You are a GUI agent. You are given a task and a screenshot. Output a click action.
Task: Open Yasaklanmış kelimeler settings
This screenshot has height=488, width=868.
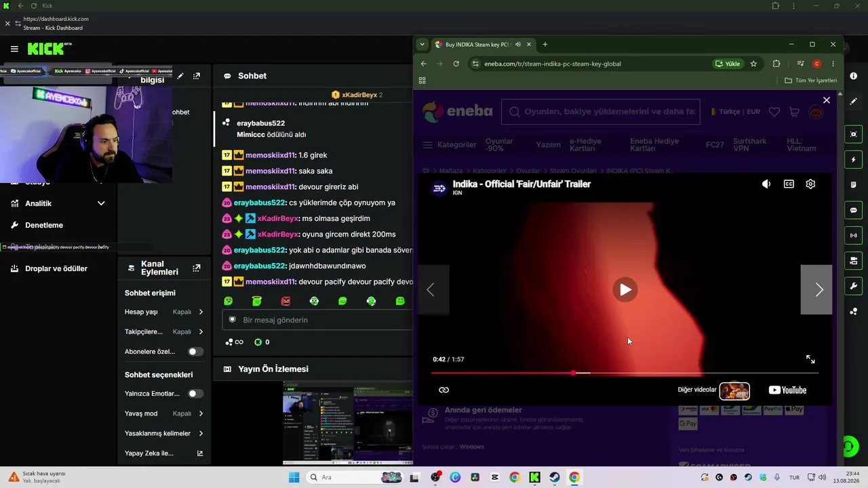click(x=164, y=433)
